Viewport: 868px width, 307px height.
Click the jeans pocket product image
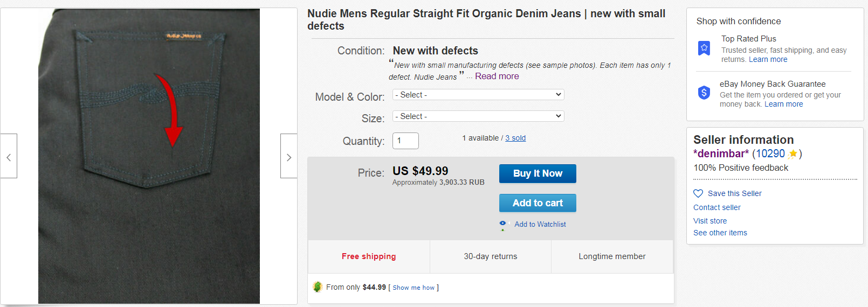coord(149,156)
